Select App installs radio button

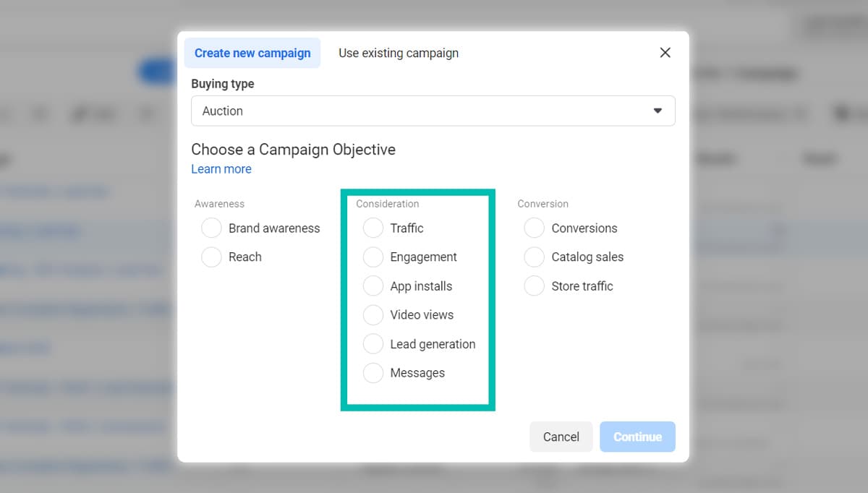point(373,286)
